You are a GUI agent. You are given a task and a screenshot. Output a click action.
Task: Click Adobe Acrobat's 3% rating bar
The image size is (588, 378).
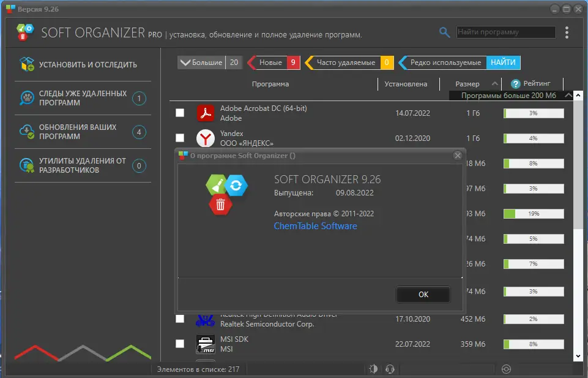[x=534, y=113]
